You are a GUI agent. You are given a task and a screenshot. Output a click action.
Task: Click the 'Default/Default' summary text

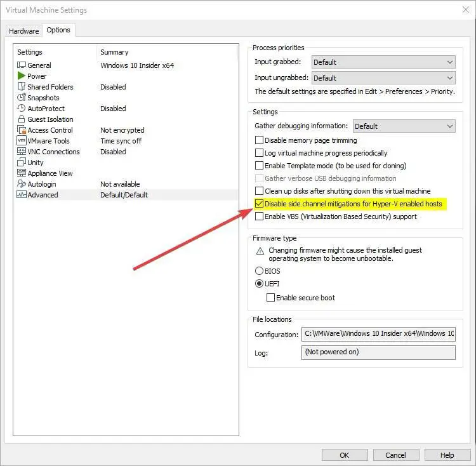(x=124, y=195)
